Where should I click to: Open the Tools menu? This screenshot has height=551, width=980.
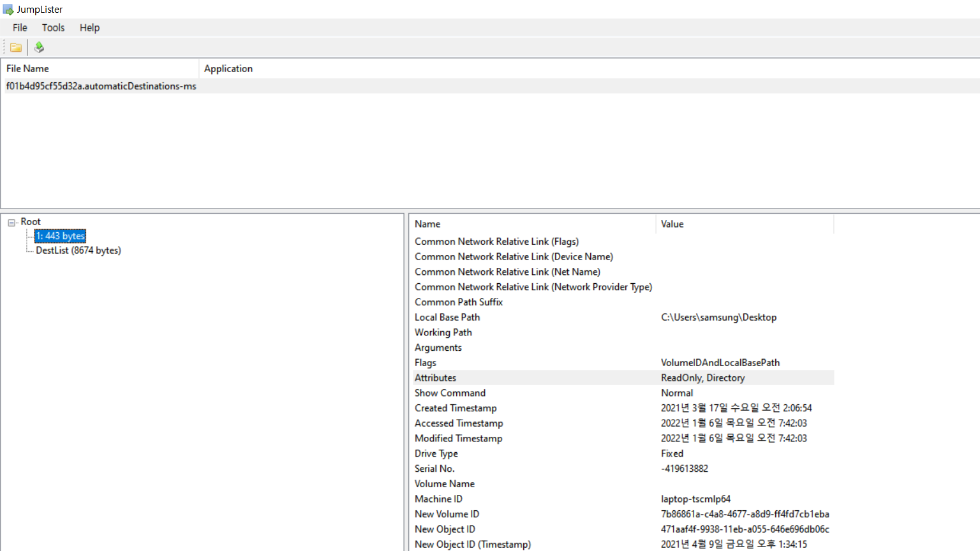click(x=53, y=27)
